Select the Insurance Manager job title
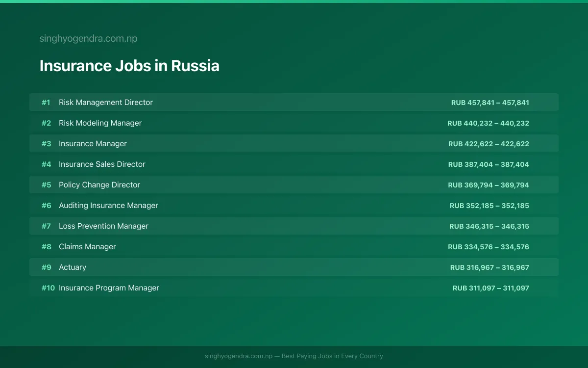Image resolution: width=588 pixels, height=368 pixels. [x=93, y=144]
